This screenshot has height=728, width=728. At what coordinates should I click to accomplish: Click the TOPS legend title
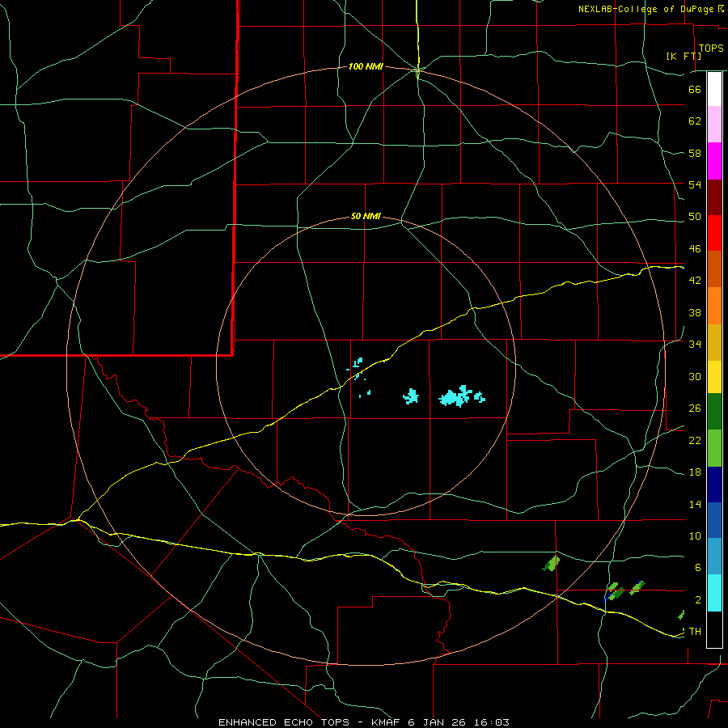711,49
